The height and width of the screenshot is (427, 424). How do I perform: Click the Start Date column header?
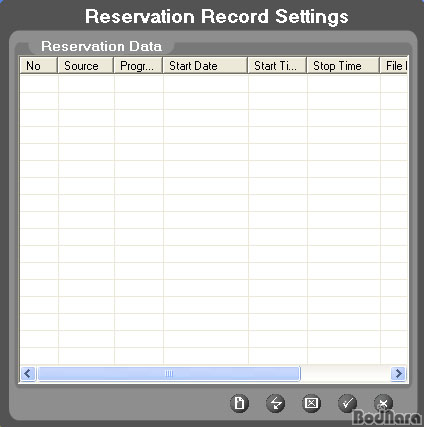pyautogui.click(x=205, y=66)
